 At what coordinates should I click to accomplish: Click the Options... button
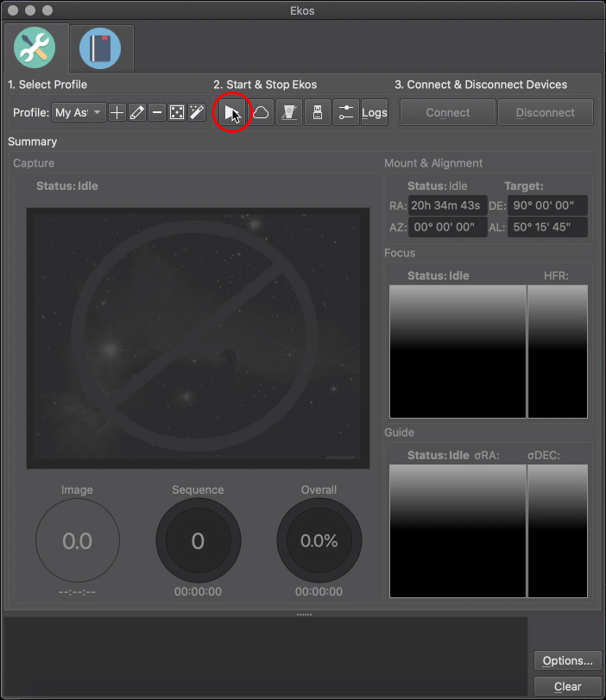click(567, 661)
